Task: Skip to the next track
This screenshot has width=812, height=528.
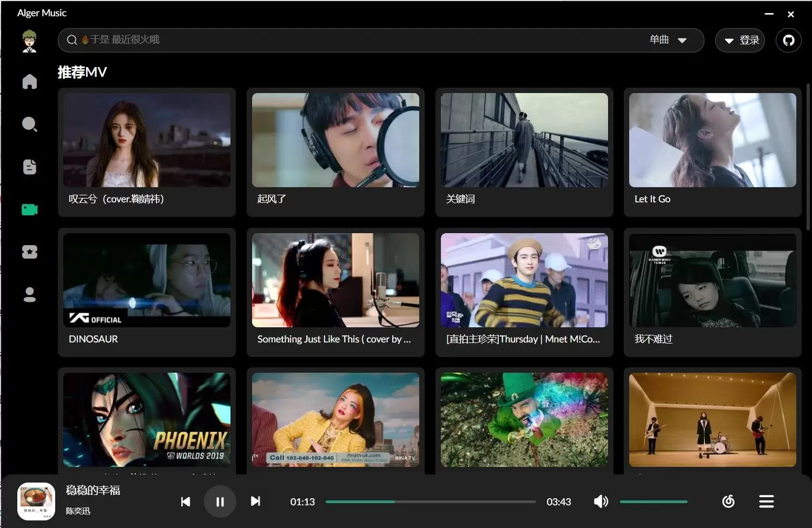Action: 255,501
